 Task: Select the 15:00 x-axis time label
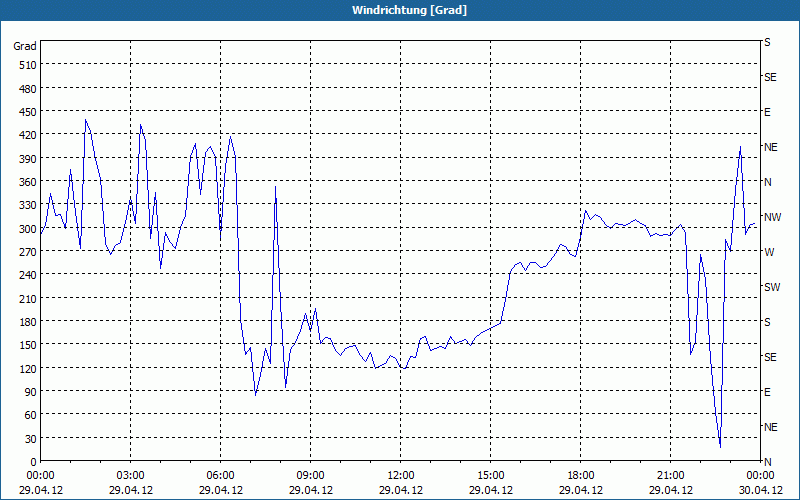[x=490, y=476]
